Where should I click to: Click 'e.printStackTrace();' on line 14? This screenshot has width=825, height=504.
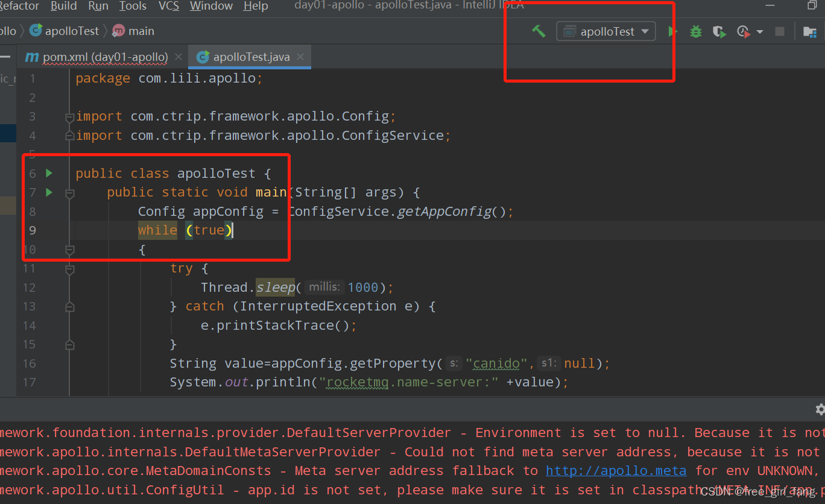[279, 326]
